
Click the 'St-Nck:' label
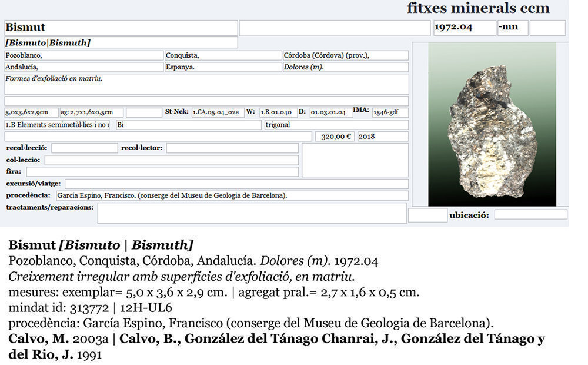[176, 112]
